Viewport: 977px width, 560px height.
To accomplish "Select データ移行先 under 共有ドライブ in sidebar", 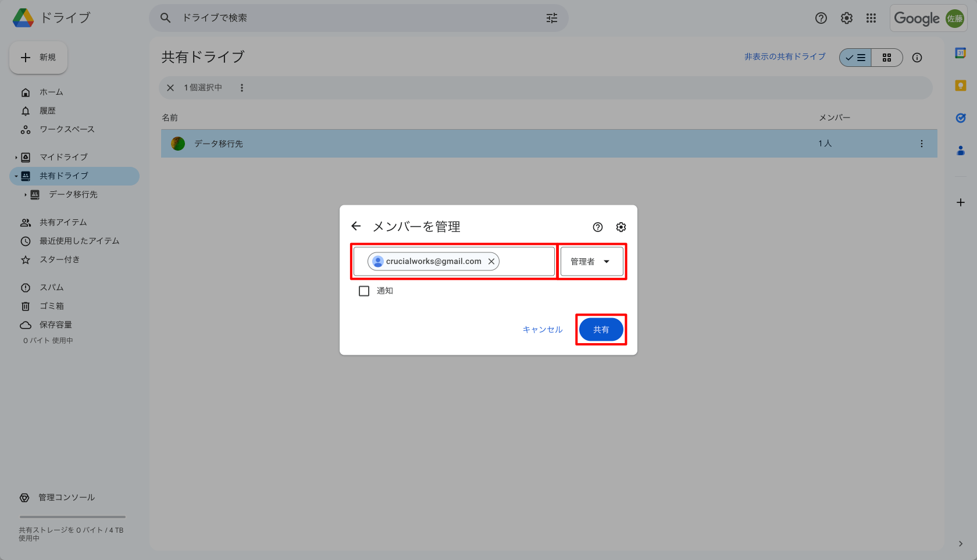I will pyautogui.click(x=74, y=195).
